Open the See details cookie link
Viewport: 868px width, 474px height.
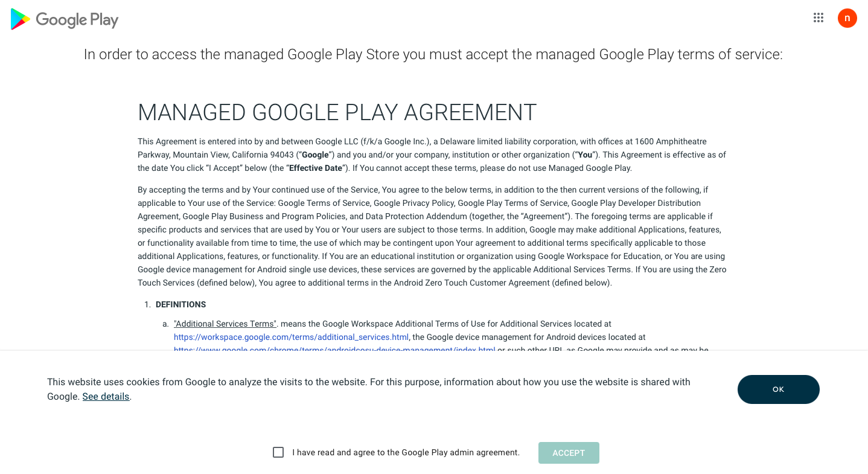tap(106, 397)
